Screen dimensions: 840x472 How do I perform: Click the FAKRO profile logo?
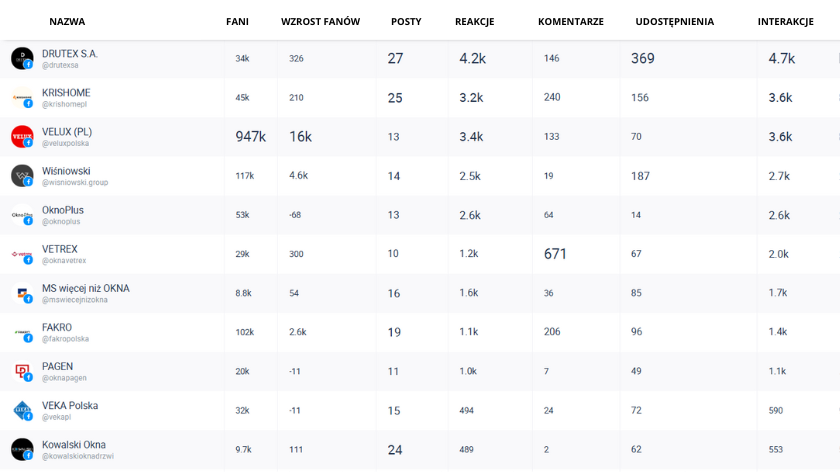[x=22, y=332]
